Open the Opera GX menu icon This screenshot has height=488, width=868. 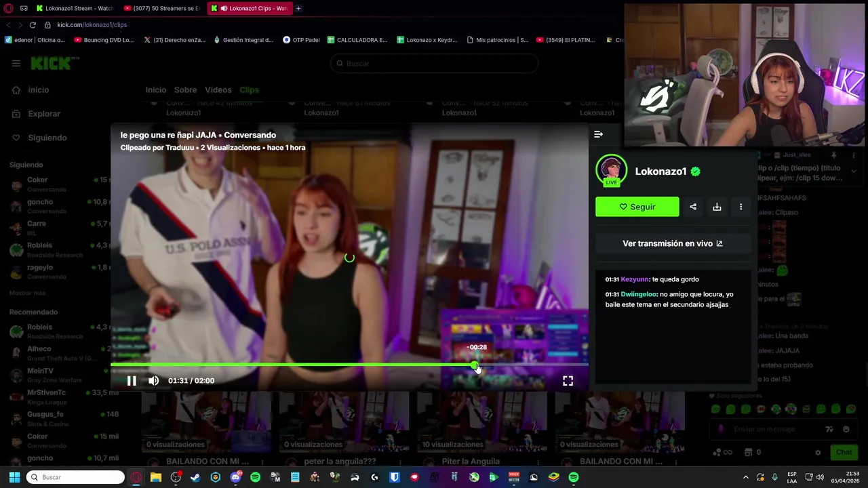coord(9,8)
